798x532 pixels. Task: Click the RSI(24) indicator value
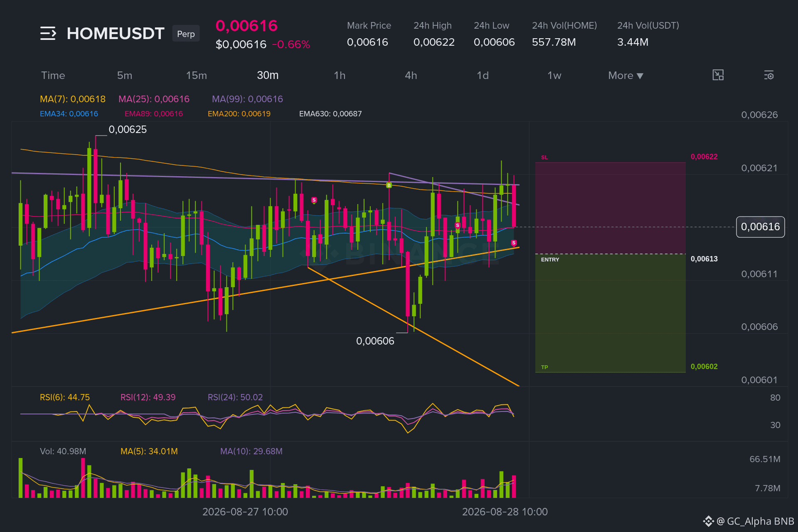pos(235,397)
